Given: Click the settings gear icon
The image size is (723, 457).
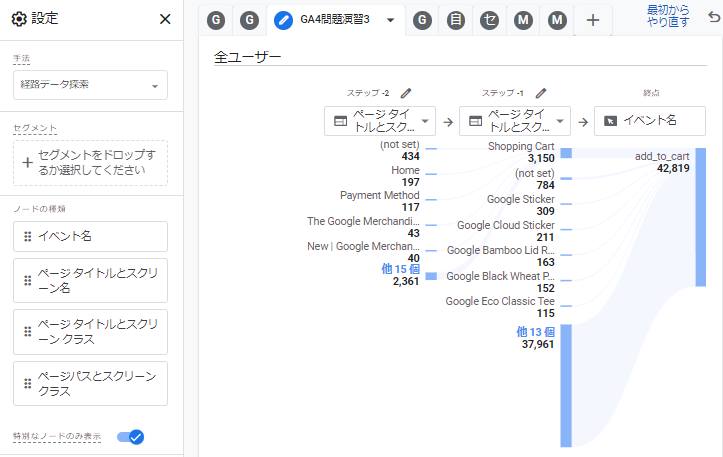Looking at the screenshot, I should (19, 19).
